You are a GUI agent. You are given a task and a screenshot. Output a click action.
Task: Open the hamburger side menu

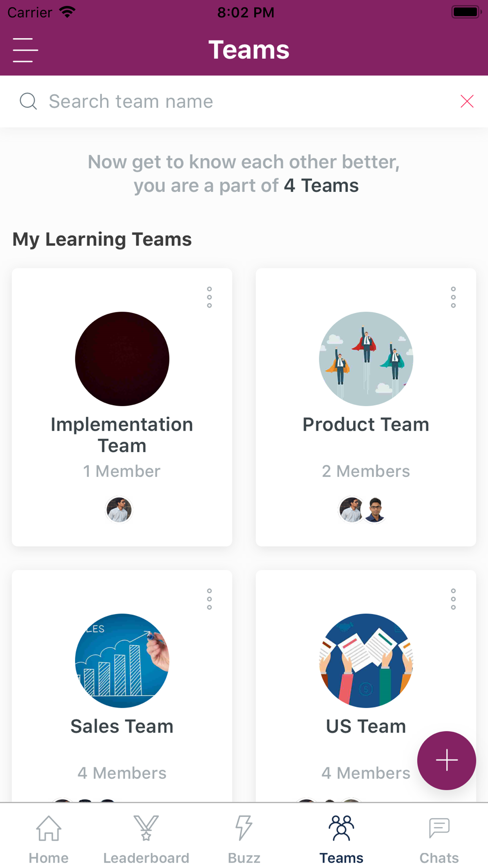pos(25,50)
